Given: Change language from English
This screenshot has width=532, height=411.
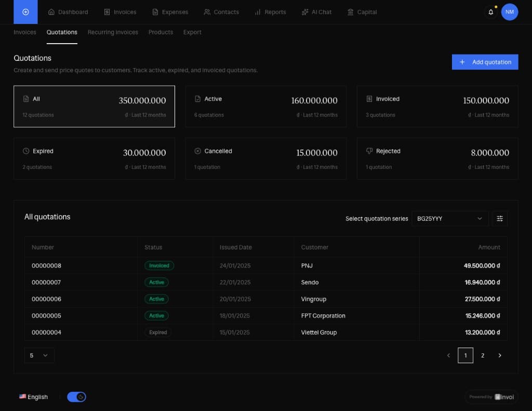Looking at the screenshot, I should tap(34, 397).
